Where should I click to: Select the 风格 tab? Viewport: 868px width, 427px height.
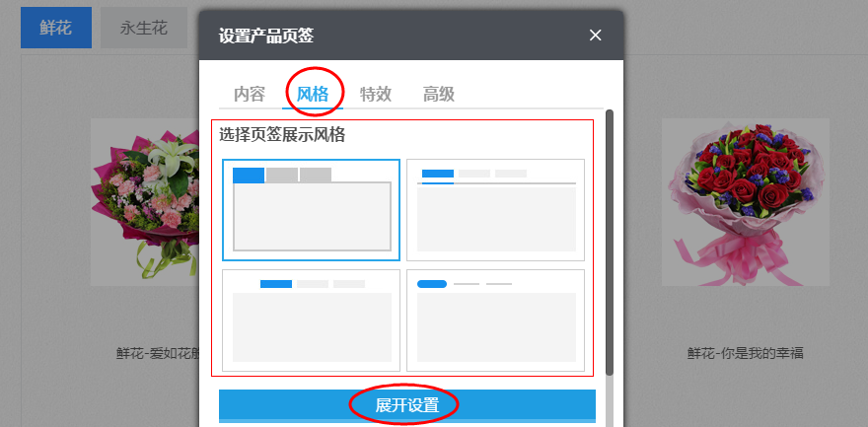(313, 94)
